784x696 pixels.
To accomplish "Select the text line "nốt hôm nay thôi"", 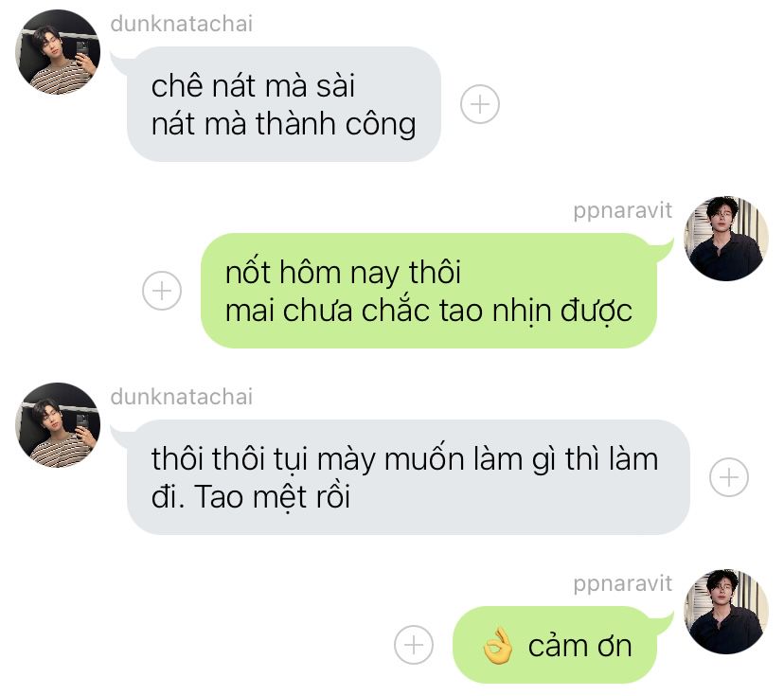I will [343, 273].
